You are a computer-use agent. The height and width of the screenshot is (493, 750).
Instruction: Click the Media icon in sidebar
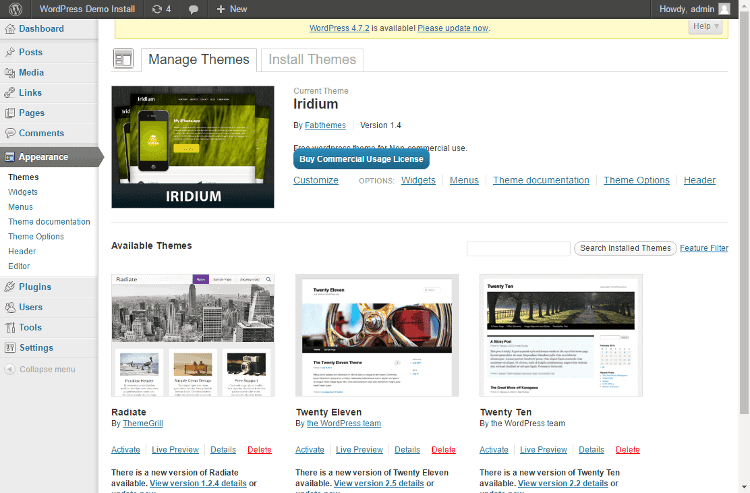(10, 73)
